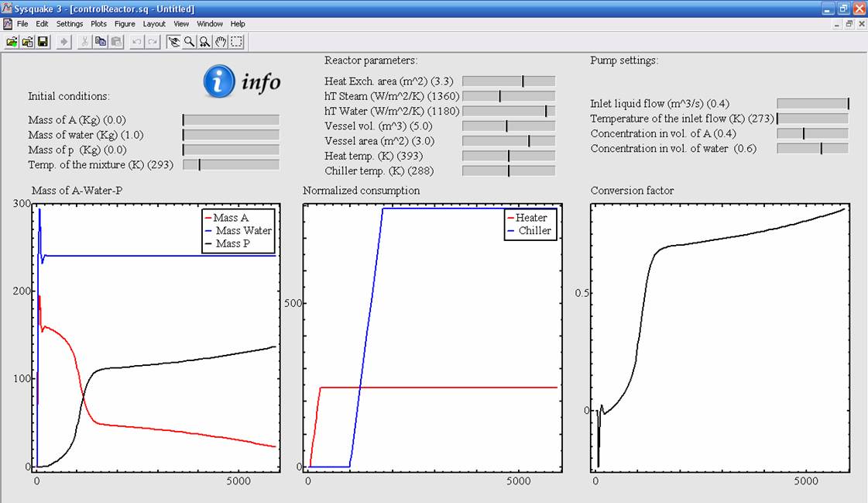Close the inner document with X
Image resolution: width=868 pixels, height=503 pixels.
point(861,24)
